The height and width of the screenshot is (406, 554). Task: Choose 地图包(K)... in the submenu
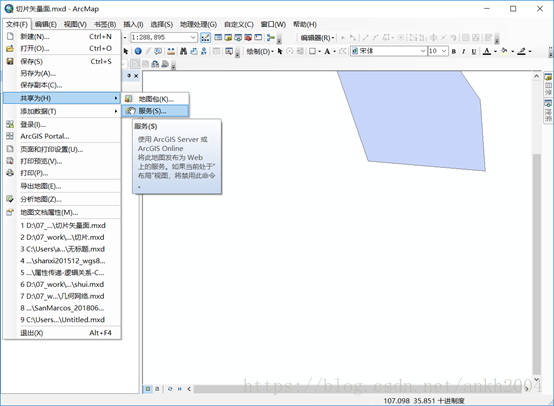click(155, 99)
